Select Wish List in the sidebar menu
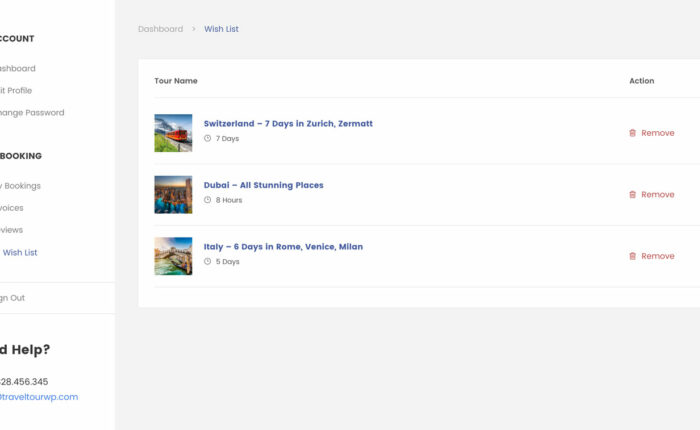 pos(20,253)
